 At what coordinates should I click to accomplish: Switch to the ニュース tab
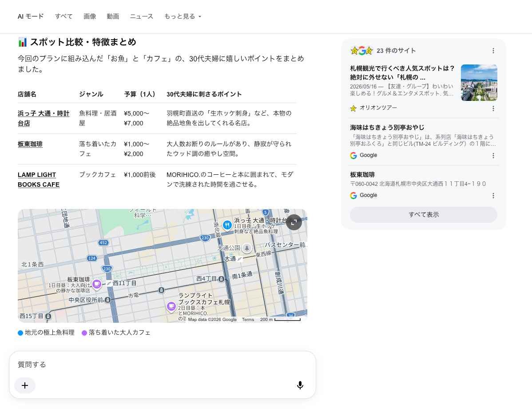(142, 16)
